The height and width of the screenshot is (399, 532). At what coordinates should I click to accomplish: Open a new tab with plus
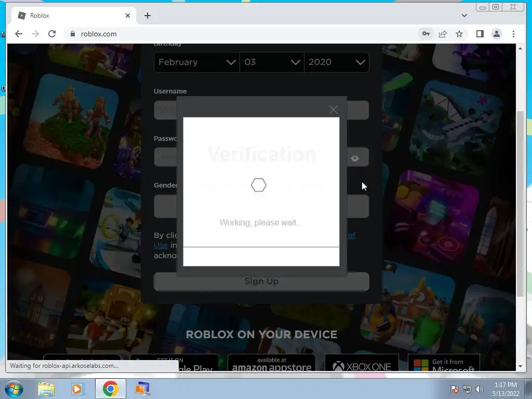pos(147,16)
